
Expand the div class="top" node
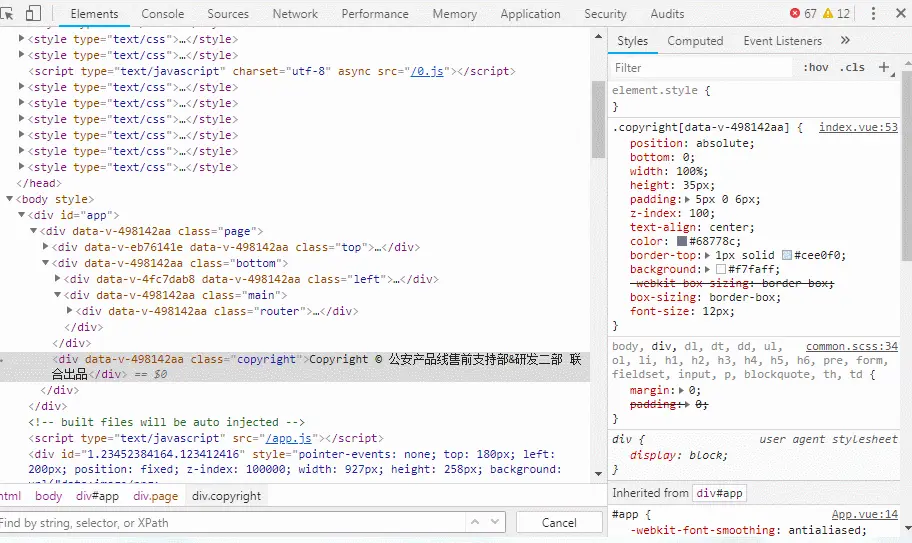[x=45, y=247]
